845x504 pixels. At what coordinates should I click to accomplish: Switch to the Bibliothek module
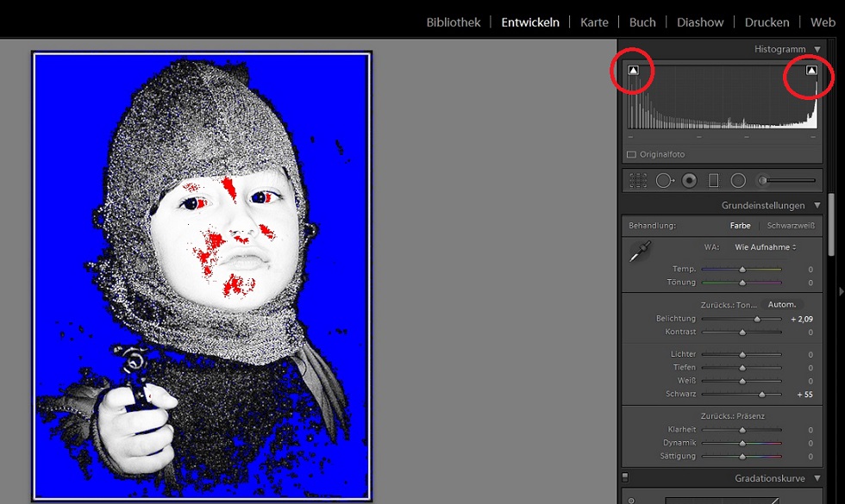point(453,22)
